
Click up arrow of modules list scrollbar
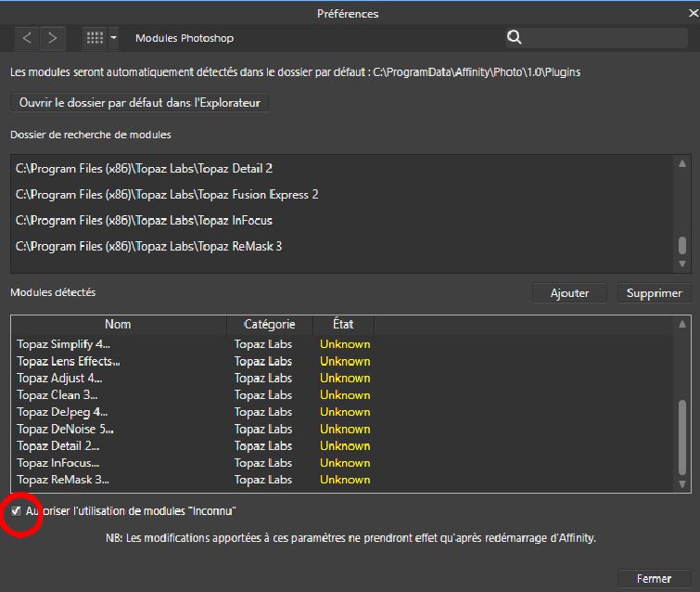click(682, 325)
